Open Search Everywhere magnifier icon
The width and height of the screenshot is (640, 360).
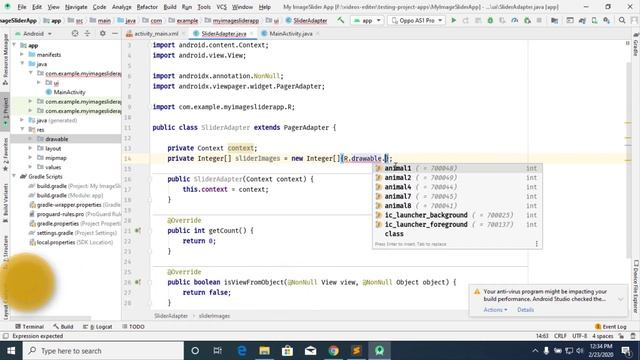[622, 20]
